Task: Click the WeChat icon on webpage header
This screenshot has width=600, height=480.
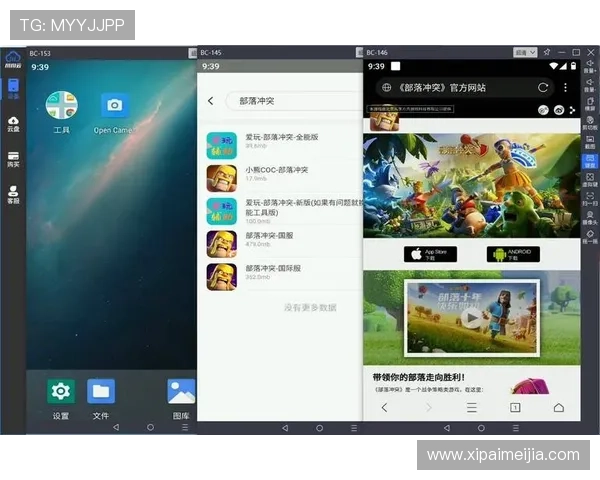Action: 543,110
